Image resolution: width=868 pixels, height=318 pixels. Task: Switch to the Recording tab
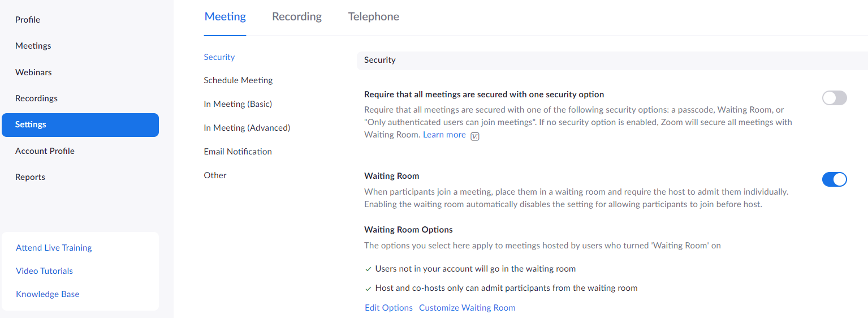click(297, 17)
